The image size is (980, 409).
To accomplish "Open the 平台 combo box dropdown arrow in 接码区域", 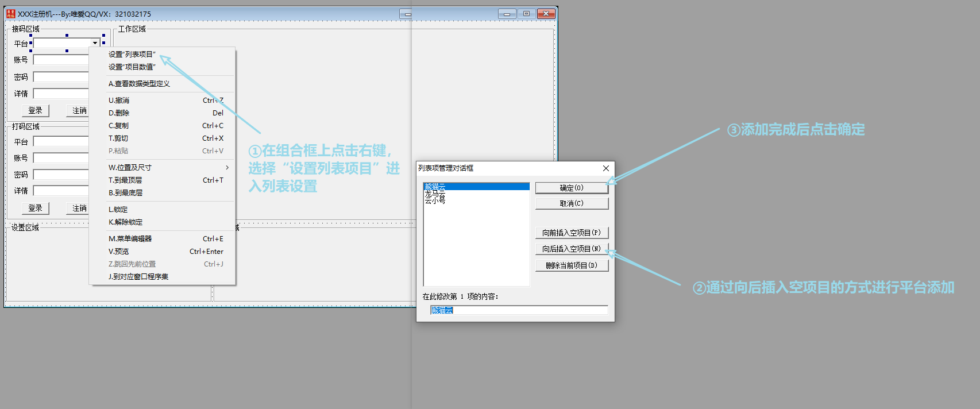I will click(x=95, y=43).
